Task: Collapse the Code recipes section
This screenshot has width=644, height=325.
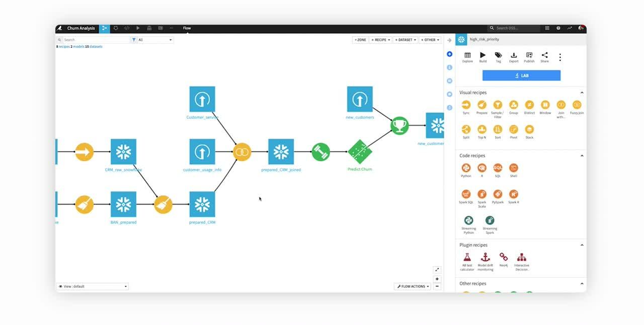Action: point(582,156)
